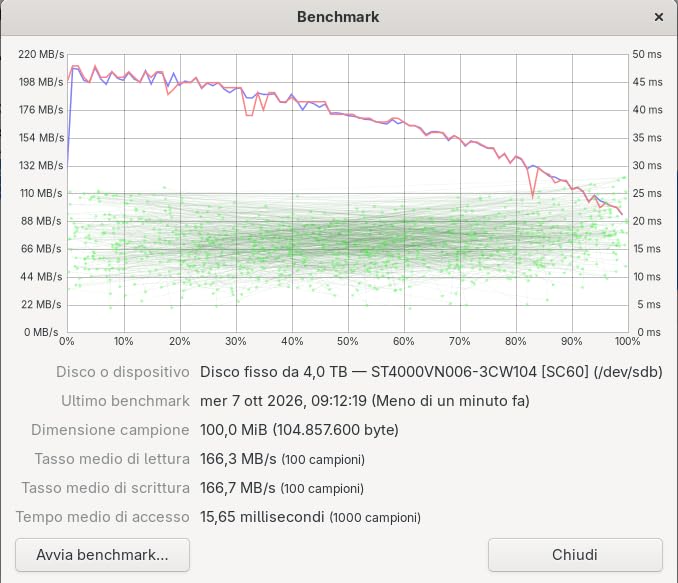
Task: Click the 10% x-axis label
Action: 124,342
